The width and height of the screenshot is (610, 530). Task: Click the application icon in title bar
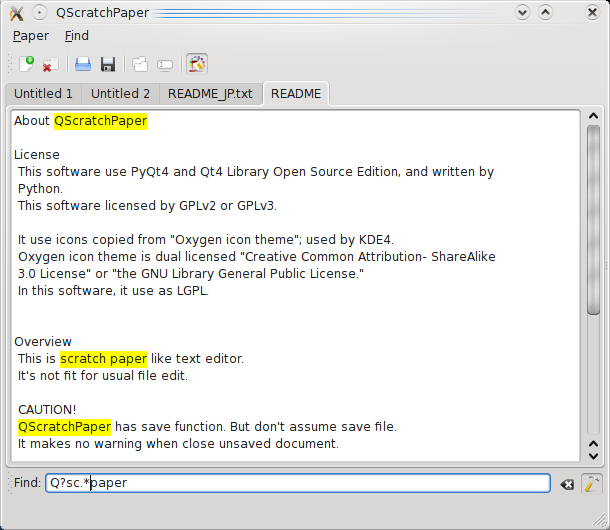point(17,13)
